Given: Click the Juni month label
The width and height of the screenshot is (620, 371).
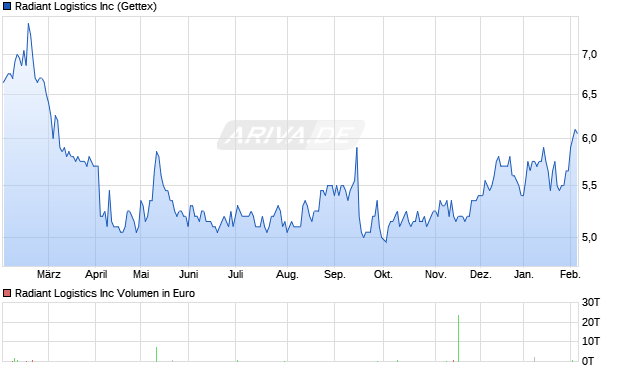Looking at the screenshot, I should pyautogui.click(x=189, y=274).
